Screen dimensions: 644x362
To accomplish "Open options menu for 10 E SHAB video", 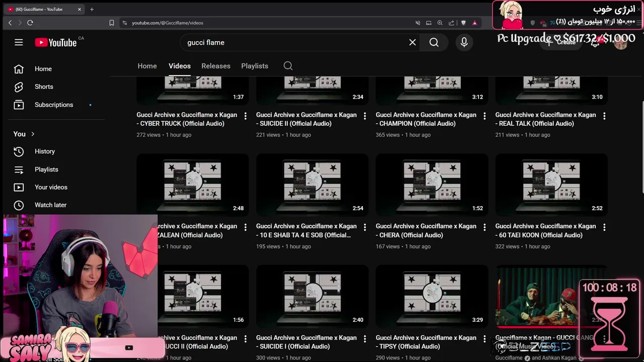I will coord(365,227).
